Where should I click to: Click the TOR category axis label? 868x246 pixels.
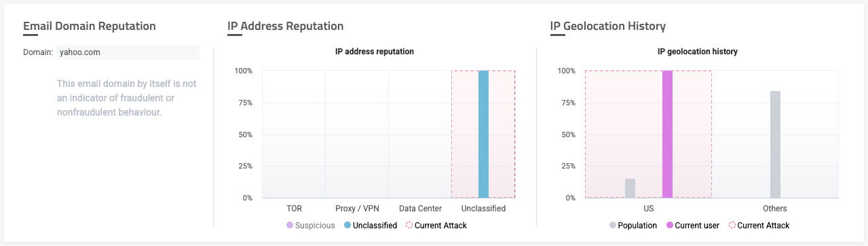(x=294, y=209)
